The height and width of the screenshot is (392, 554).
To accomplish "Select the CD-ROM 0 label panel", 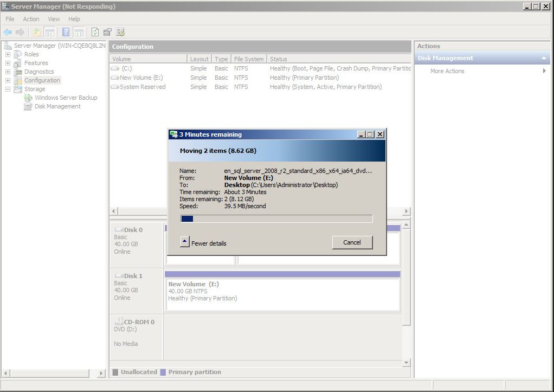I will point(137,337).
